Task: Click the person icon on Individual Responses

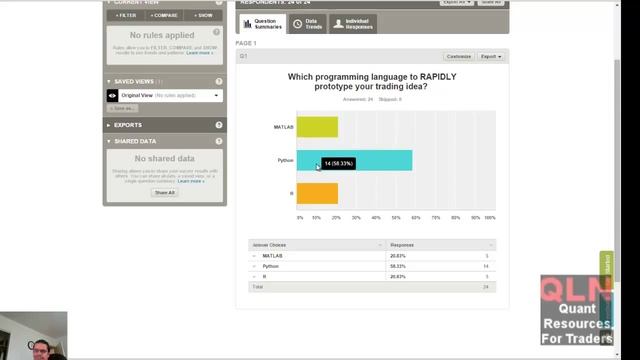Action: tap(338, 24)
